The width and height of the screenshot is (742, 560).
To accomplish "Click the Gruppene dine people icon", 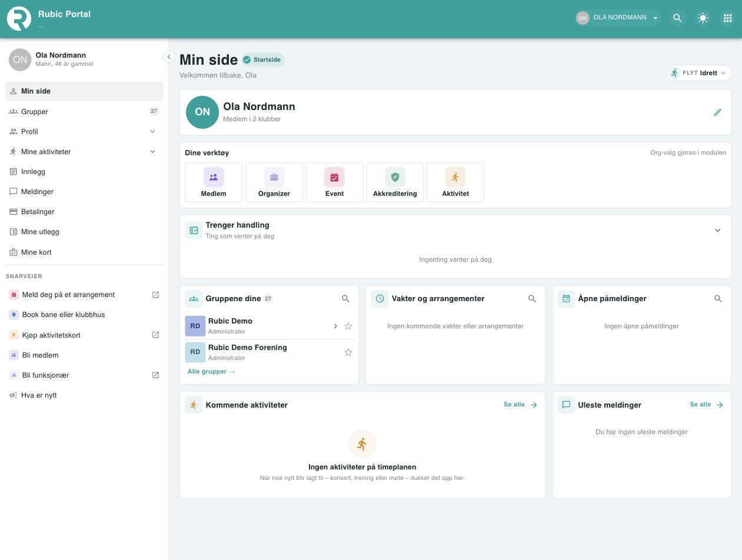I will click(x=194, y=299).
